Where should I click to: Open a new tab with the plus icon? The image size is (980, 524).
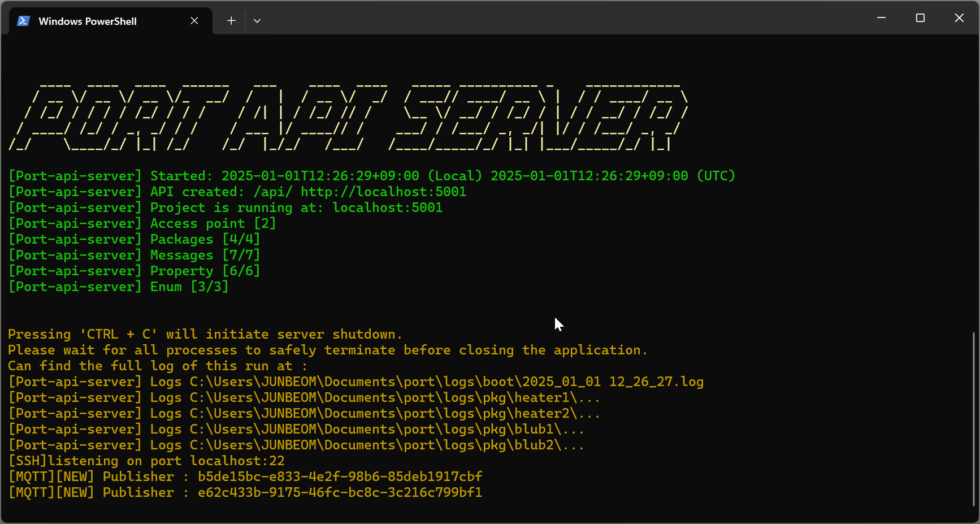(x=231, y=20)
